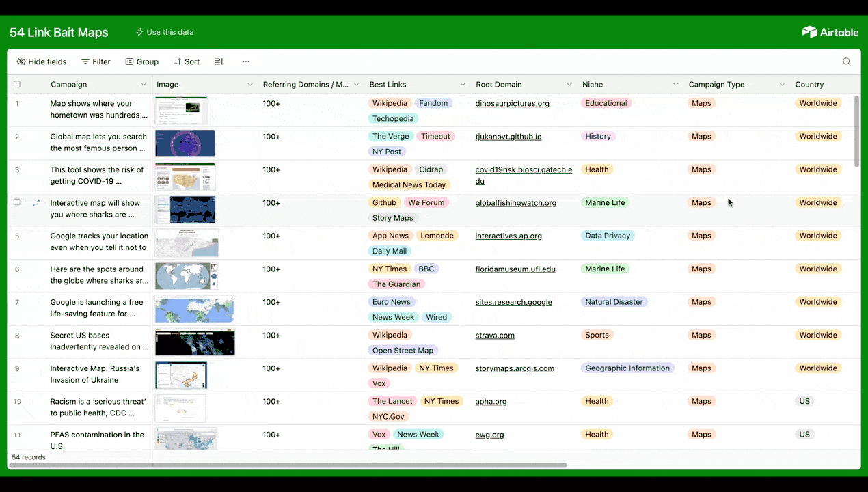Click the vertical scrollbar thumb
The height and width of the screenshot is (492, 868).
coord(857,131)
